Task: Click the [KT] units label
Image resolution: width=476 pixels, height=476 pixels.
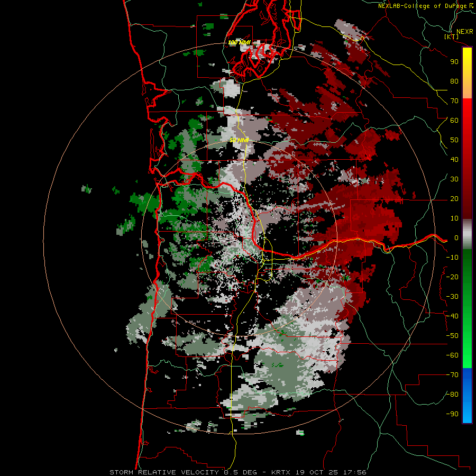Action: 452,36
